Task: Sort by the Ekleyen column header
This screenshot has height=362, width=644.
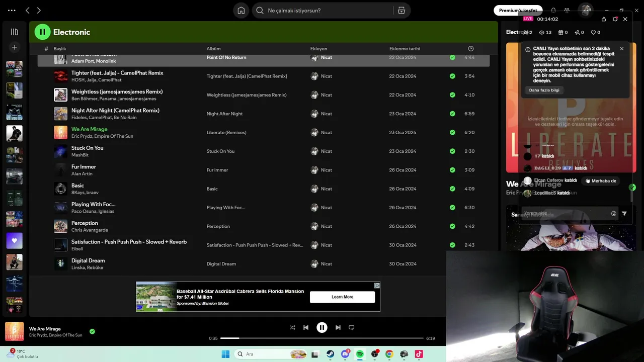Action: coord(318,49)
